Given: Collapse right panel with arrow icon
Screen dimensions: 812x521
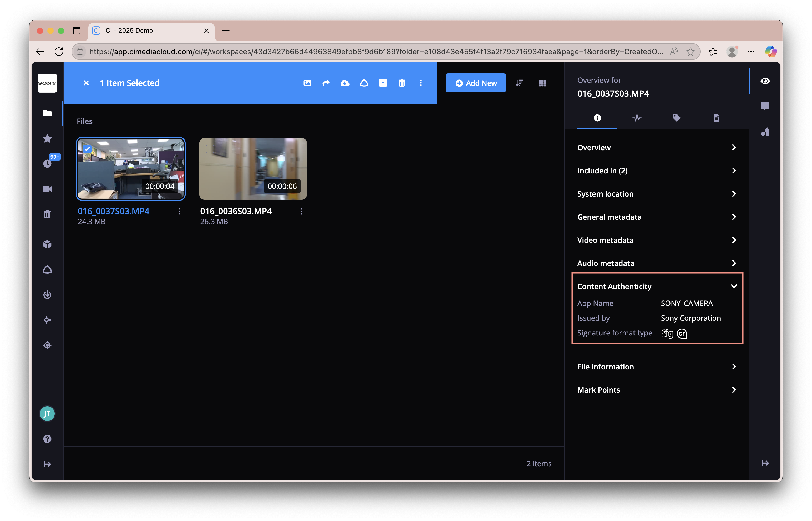Looking at the screenshot, I should pos(765,463).
